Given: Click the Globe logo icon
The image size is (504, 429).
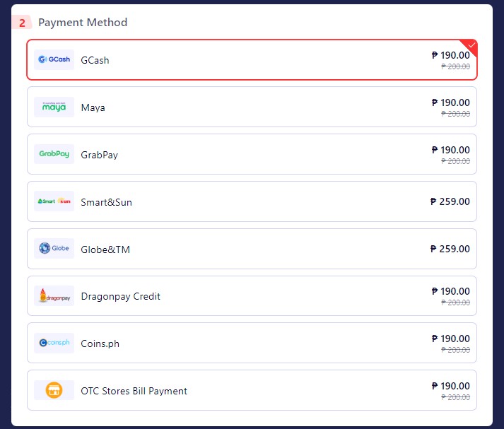Looking at the screenshot, I should click(54, 249).
